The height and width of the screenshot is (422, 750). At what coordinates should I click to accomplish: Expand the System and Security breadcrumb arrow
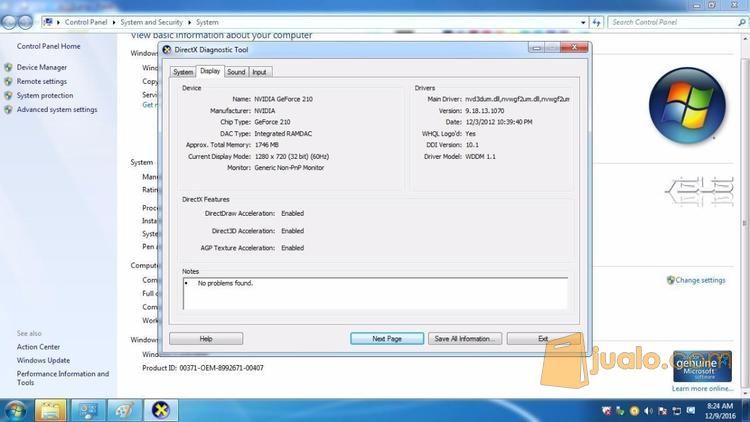click(x=191, y=22)
